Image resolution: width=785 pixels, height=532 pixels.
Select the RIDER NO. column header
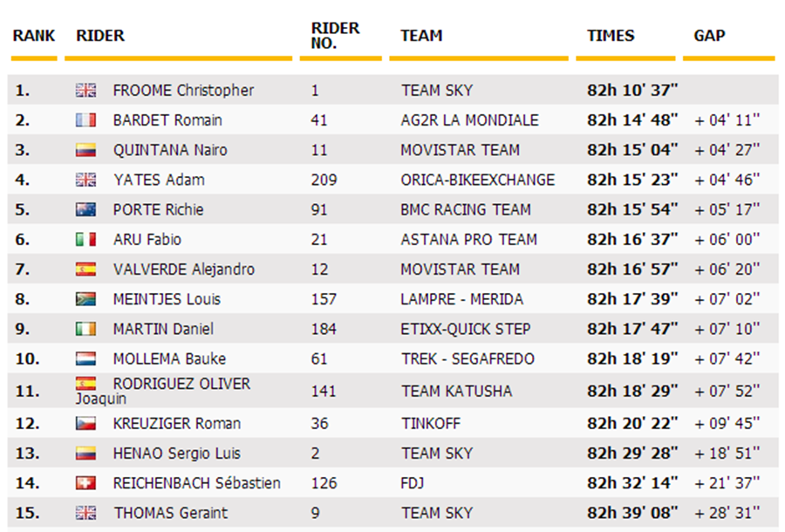point(335,36)
